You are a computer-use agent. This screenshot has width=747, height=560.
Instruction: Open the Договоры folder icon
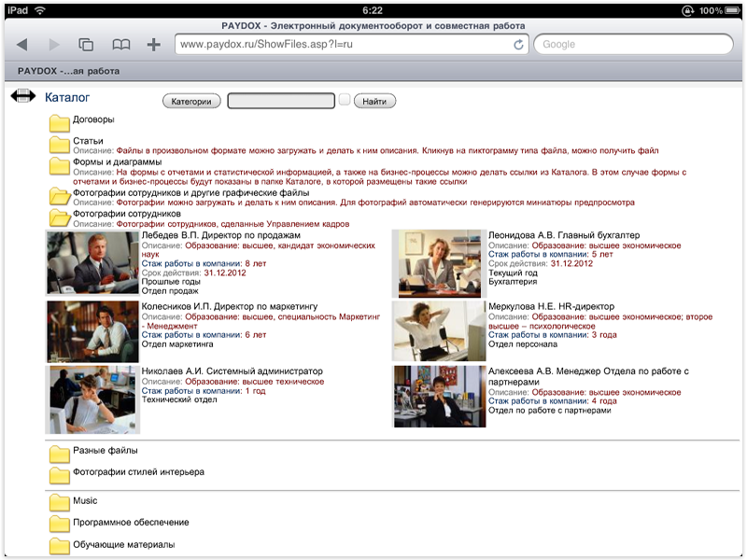pos(60,121)
